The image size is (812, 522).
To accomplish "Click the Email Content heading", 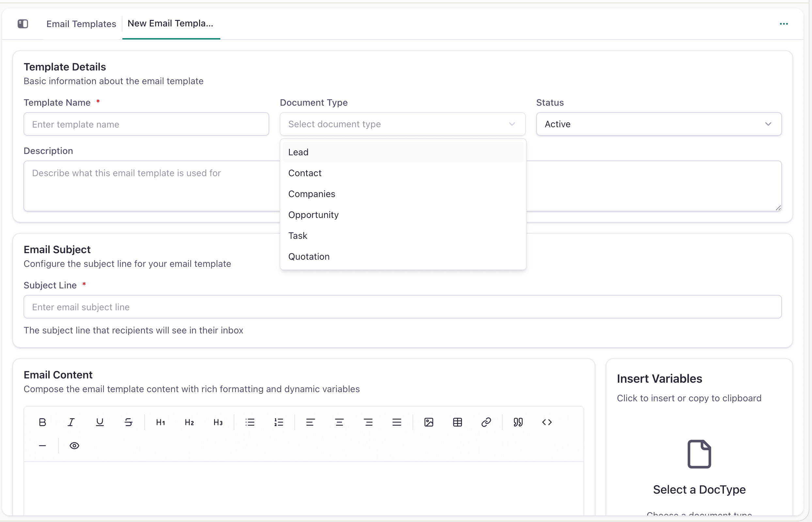I will 58,375.
